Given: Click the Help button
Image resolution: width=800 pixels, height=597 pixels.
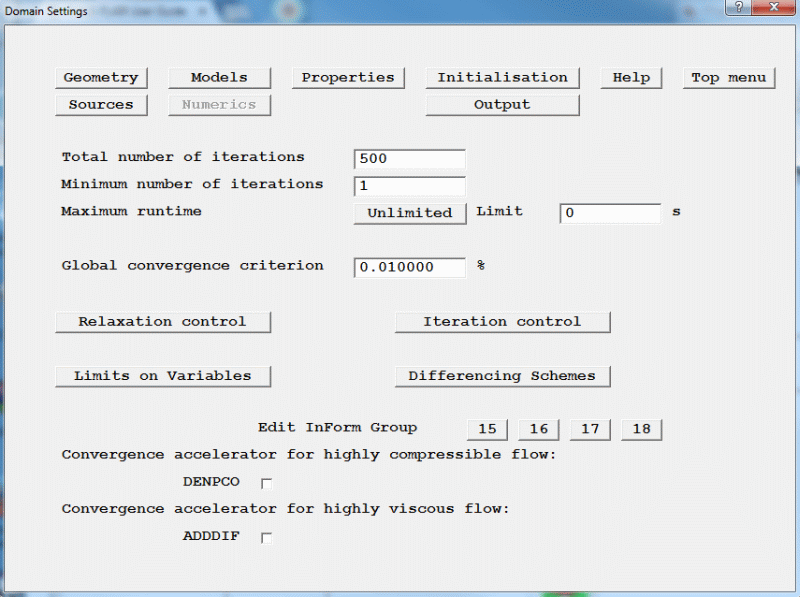Looking at the screenshot, I should (x=631, y=78).
